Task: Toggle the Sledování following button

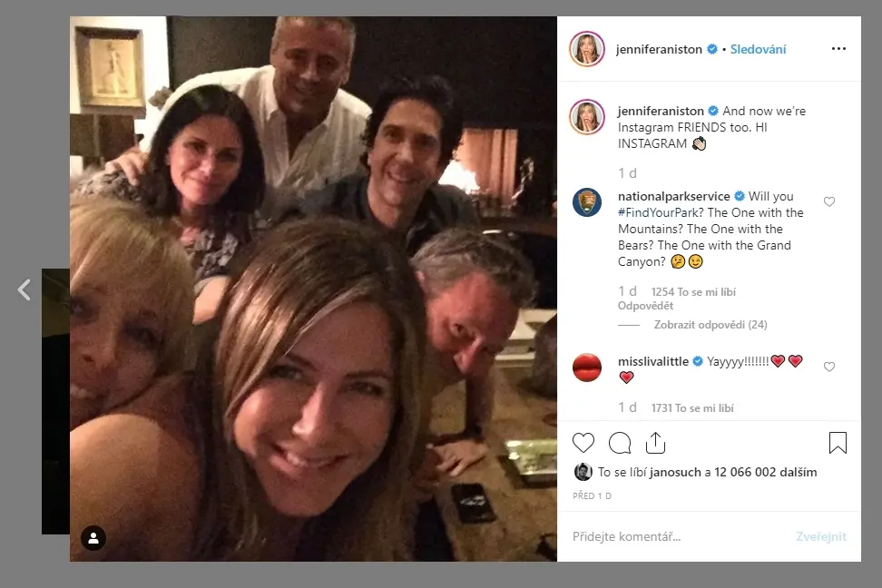Action: 758,49
